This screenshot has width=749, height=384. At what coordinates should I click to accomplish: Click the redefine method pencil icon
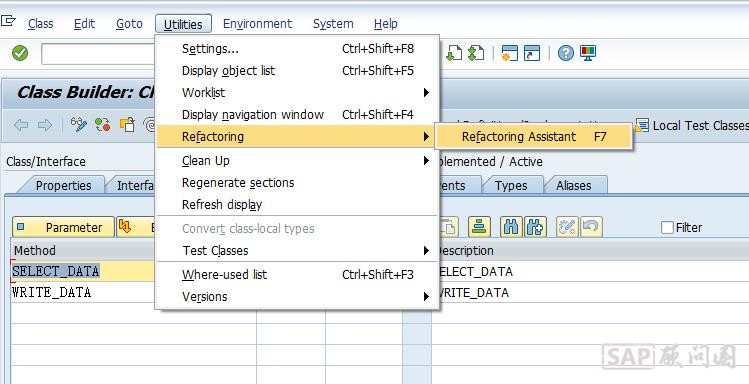[x=567, y=227]
